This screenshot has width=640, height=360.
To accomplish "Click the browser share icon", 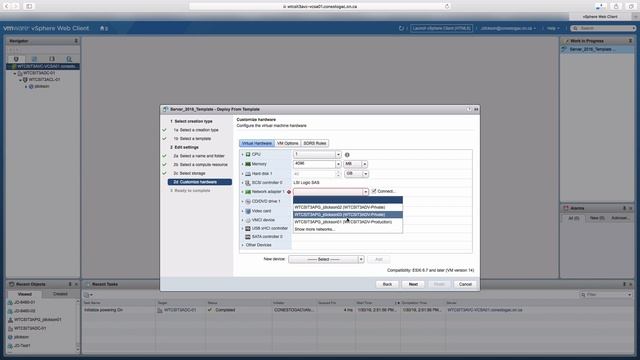I will (616, 6).
